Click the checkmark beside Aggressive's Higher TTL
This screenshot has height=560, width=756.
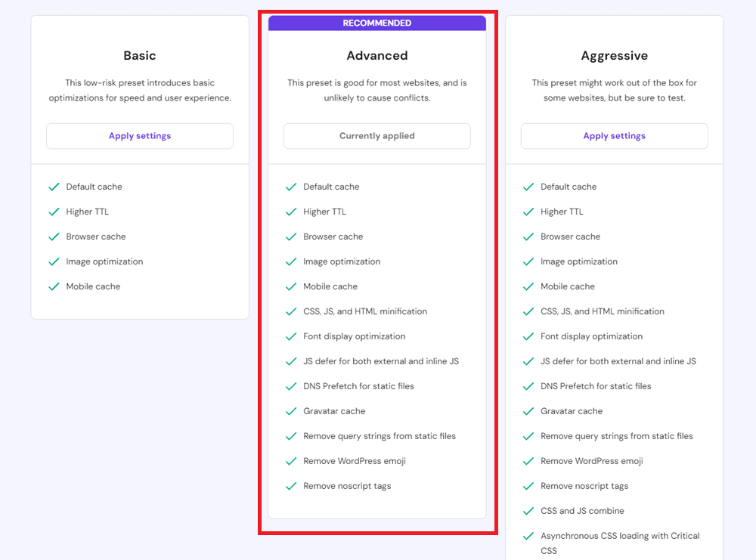click(x=528, y=212)
